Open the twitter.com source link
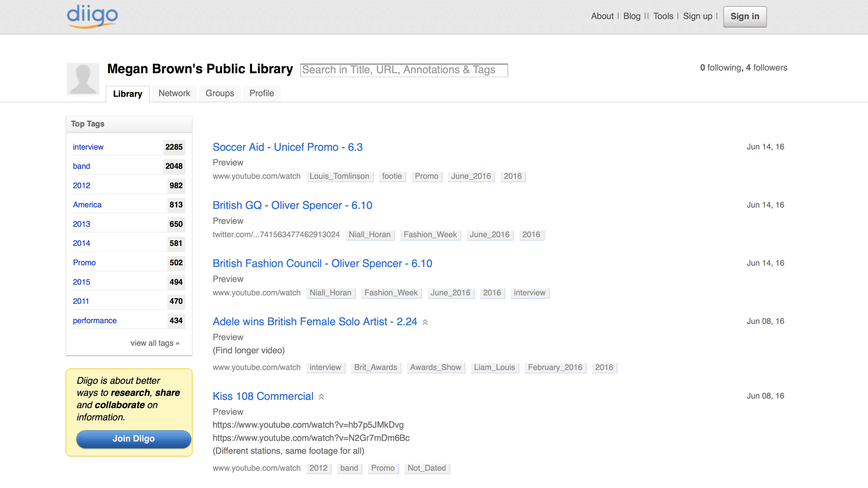 (x=276, y=235)
